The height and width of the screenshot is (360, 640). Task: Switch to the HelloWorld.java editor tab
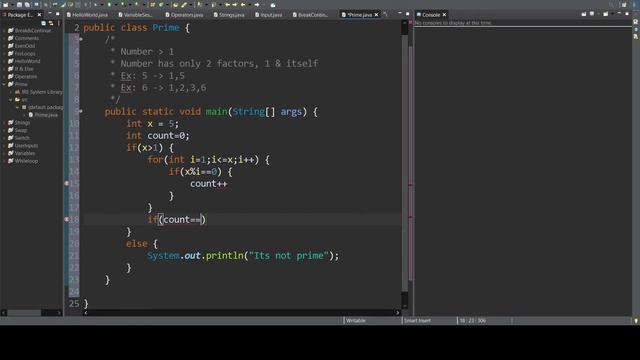click(87, 15)
